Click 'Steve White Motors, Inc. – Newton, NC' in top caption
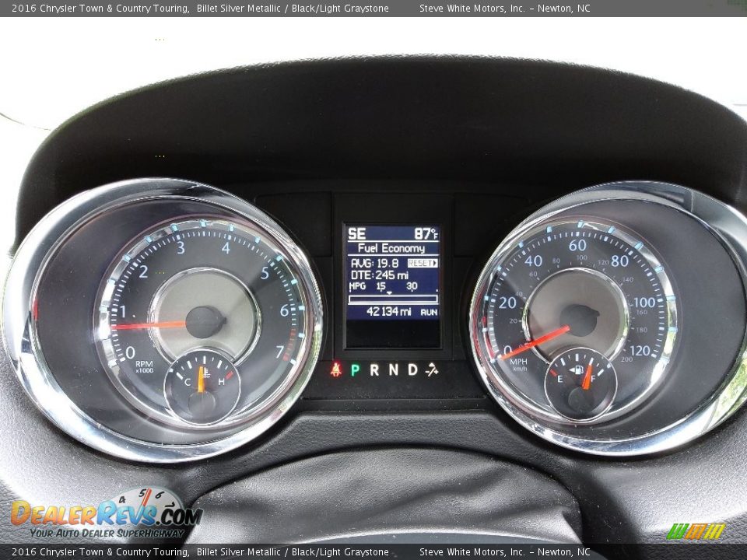 coord(504,8)
